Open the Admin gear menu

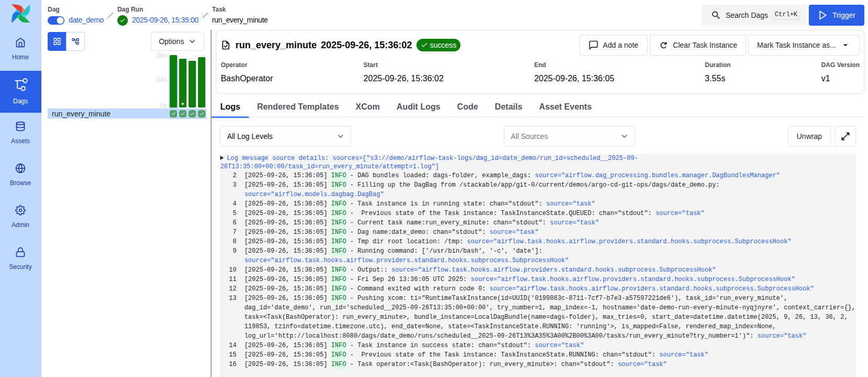pyautogui.click(x=20, y=217)
